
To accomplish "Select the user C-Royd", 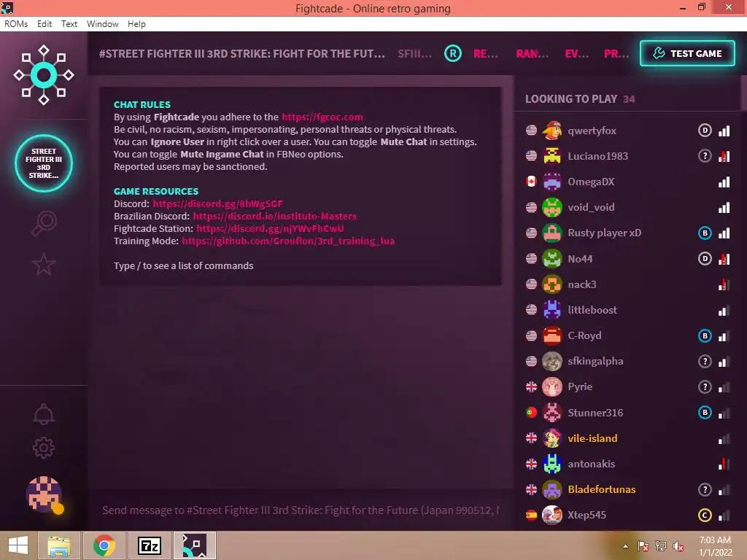I will click(584, 335).
